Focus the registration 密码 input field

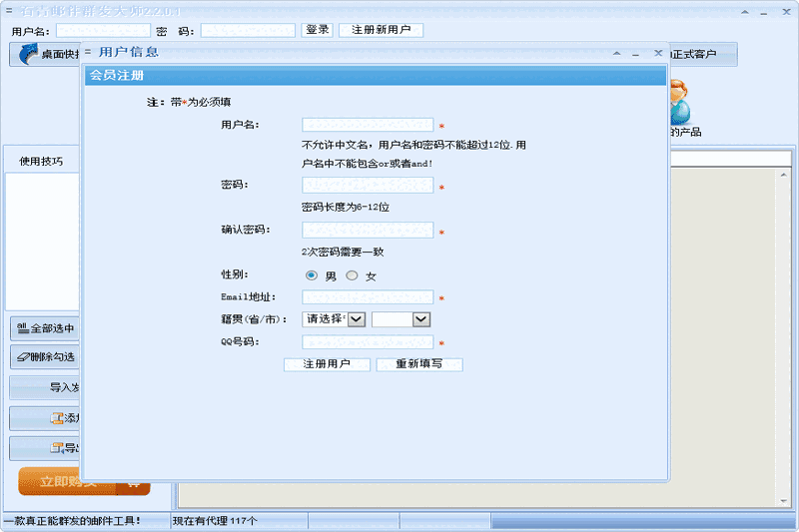pyautogui.click(x=368, y=186)
